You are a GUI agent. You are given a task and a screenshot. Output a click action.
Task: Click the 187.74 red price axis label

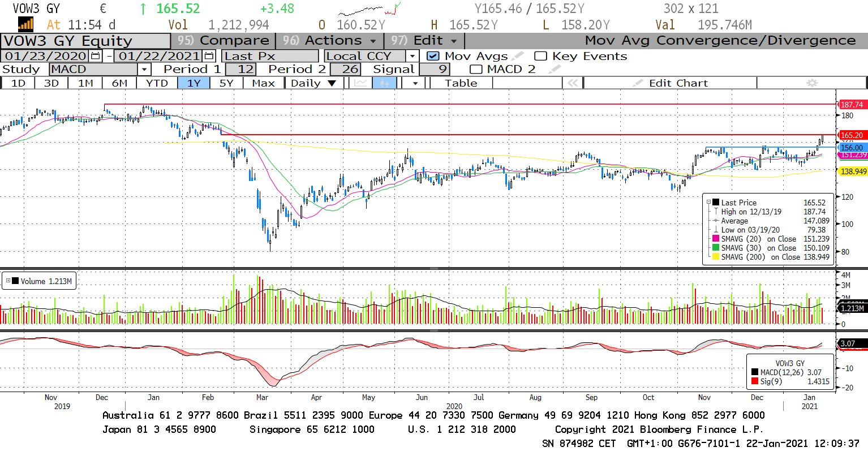(x=852, y=105)
